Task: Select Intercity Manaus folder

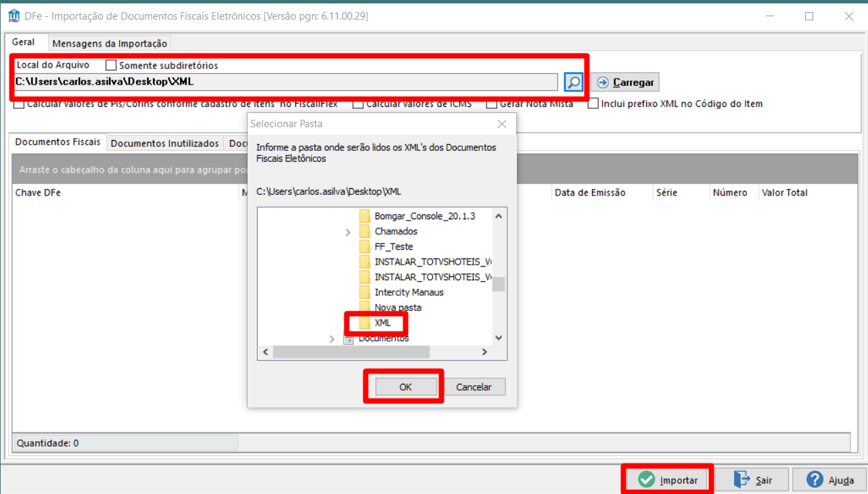Action: [x=409, y=292]
